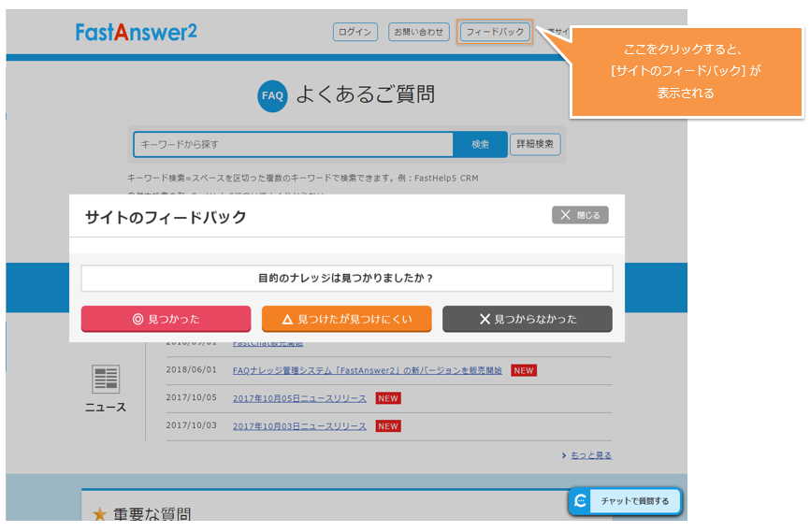Open the ログイン page from header
Viewport: 810px width, 532px height.
(355, 32)
